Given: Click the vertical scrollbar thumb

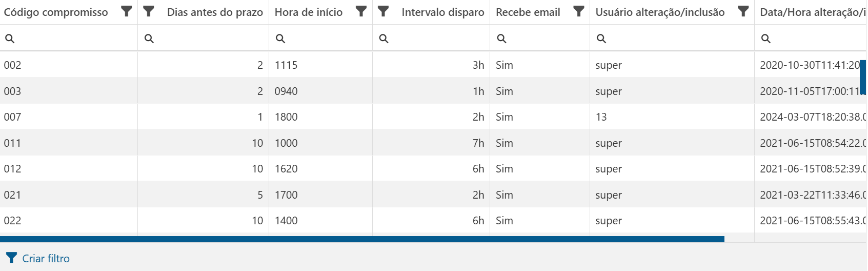Looking at the screenshot, I should click(x=863, y=77).
